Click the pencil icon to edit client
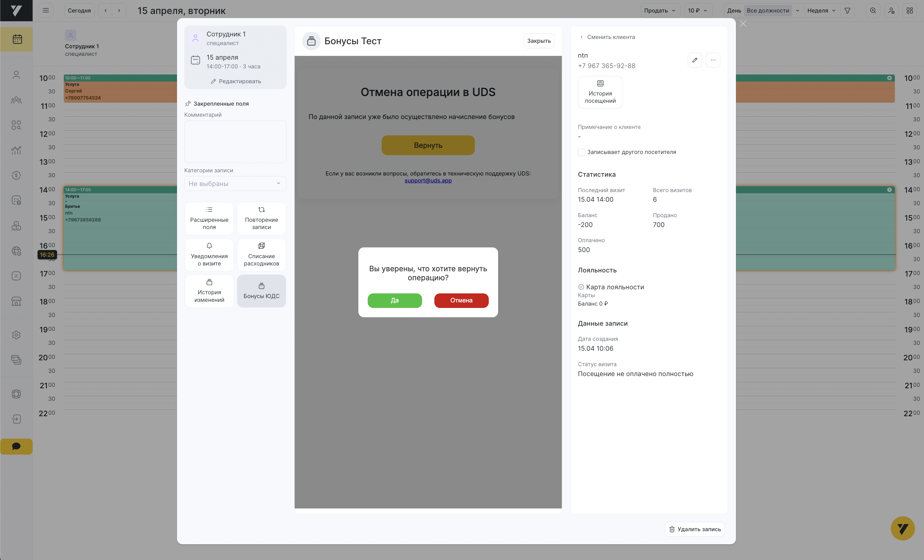 695,60
